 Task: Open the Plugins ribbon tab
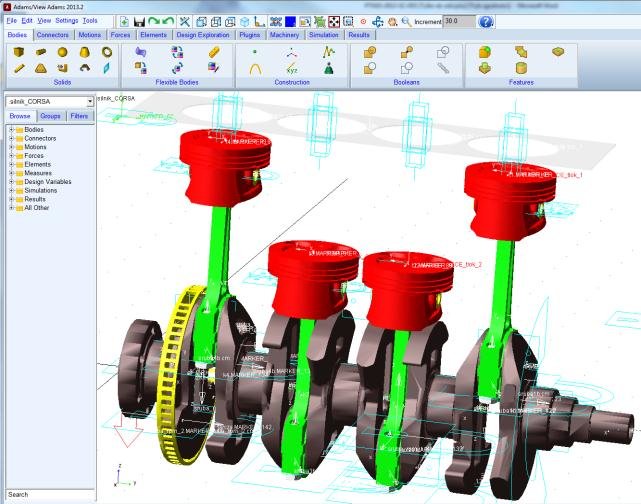[x=250, y=35]
